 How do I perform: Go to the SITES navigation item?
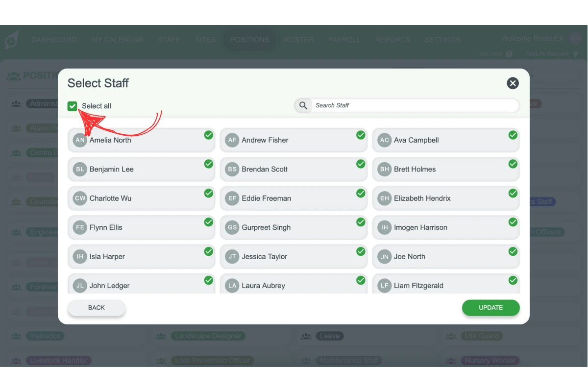(x=205, y=40)
